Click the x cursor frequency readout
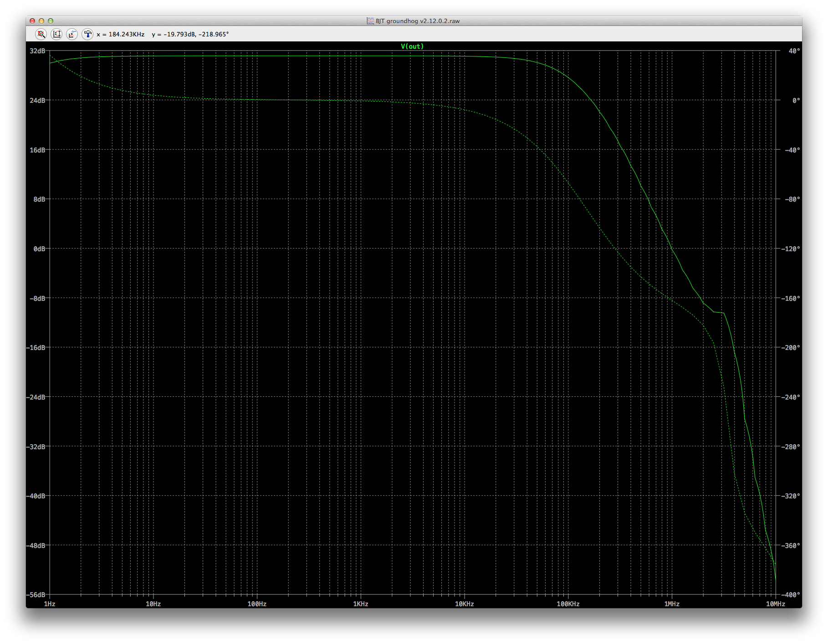828x644 pixels. [x=120, y=34]
